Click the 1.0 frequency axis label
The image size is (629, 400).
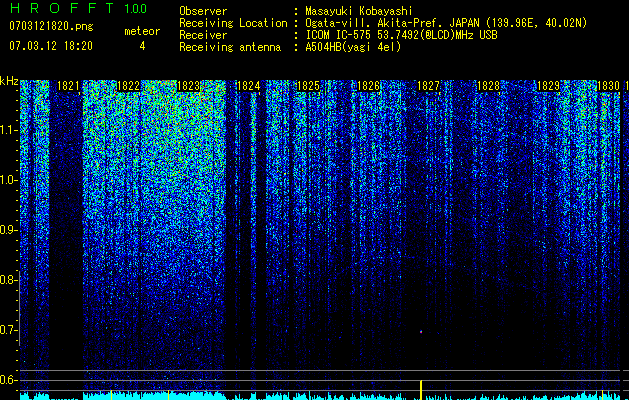pyautogui.click(x=9, y=180)
